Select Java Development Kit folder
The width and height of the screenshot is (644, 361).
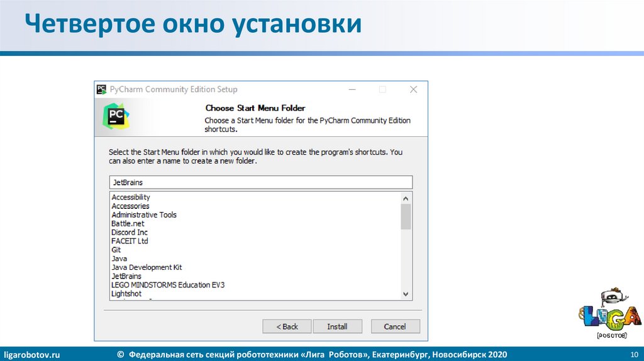[147, 267]
